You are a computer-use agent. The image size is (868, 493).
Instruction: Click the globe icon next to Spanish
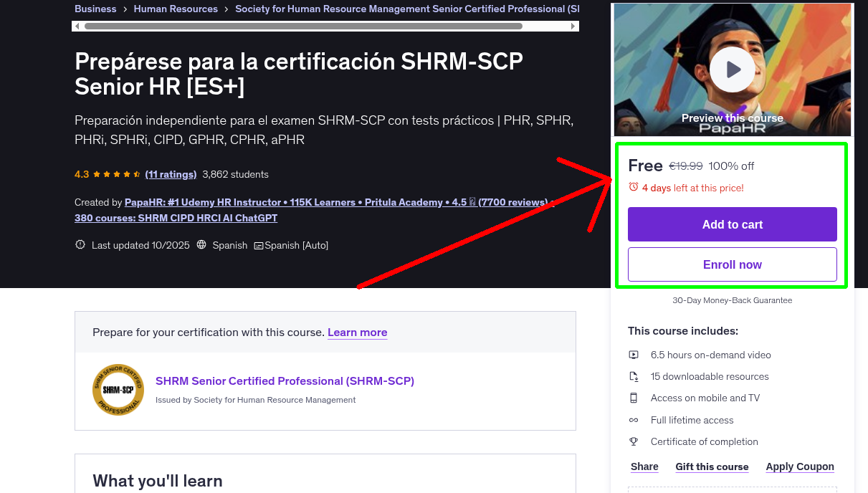[x=201, y=245]
